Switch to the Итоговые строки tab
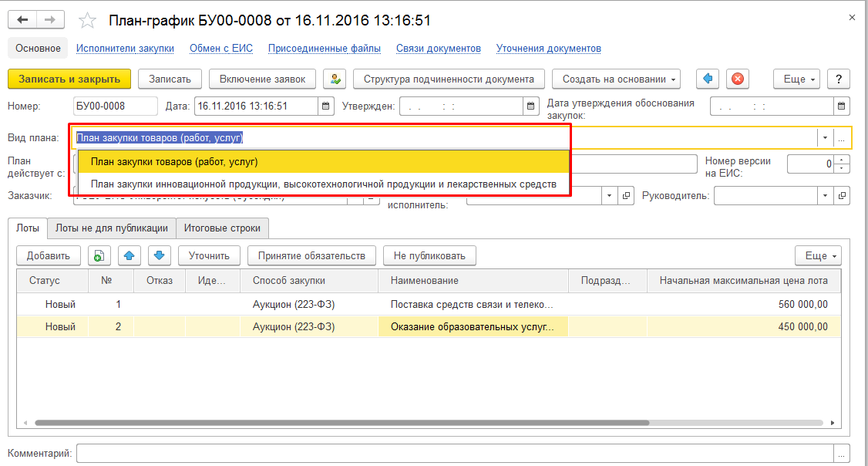The height and width of the screenshot is (466, 868). [x=222, y=228]
